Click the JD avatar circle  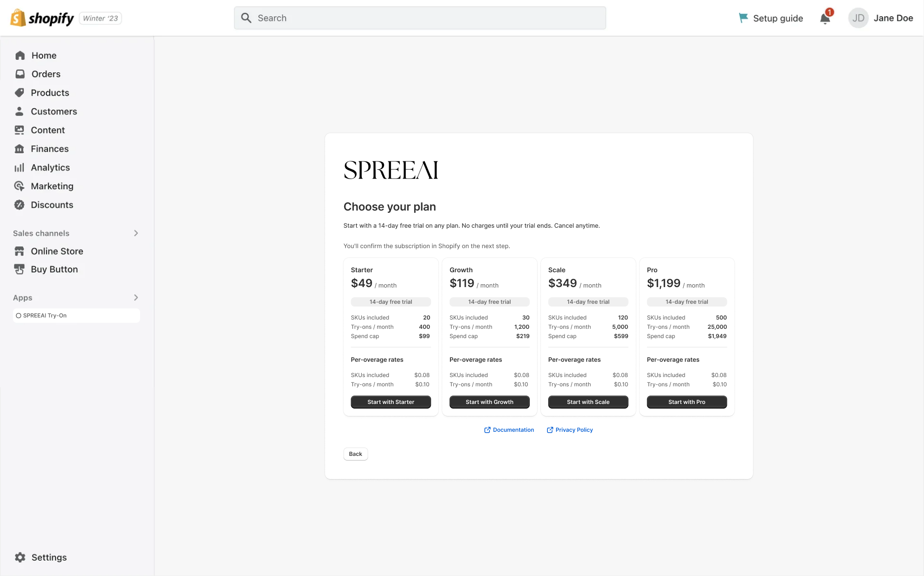tap(858, 18)
